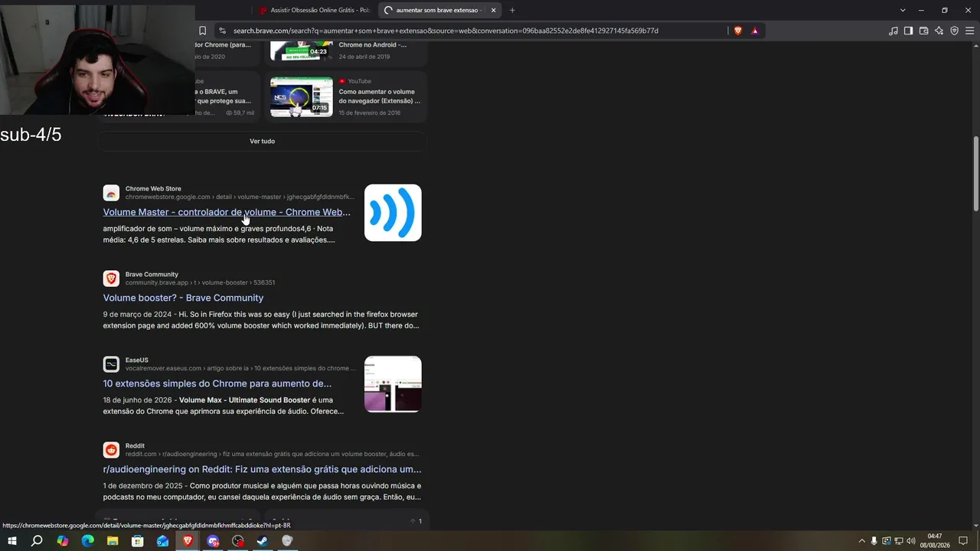This screenshot has width=980, height=551.
Task: Switch to the 'Assistir Obsessão Online Grátis' tab
Action: tap(315, 10)
